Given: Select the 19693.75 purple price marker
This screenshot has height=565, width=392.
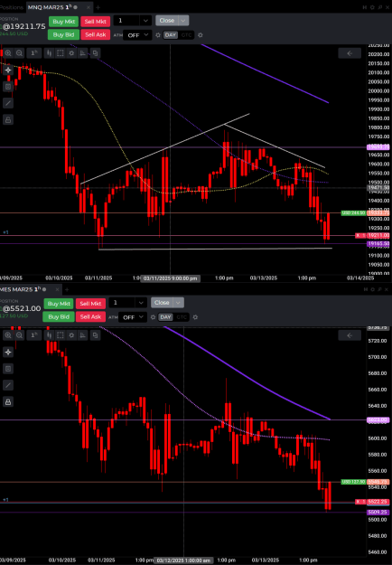Looking at the screenshot, I should (x=378, y=147).
